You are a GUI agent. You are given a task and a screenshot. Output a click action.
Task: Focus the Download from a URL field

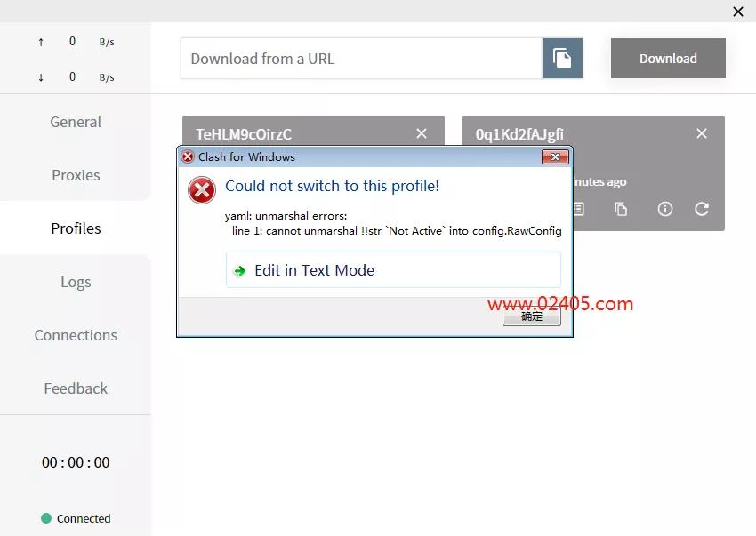coord(362,59)
